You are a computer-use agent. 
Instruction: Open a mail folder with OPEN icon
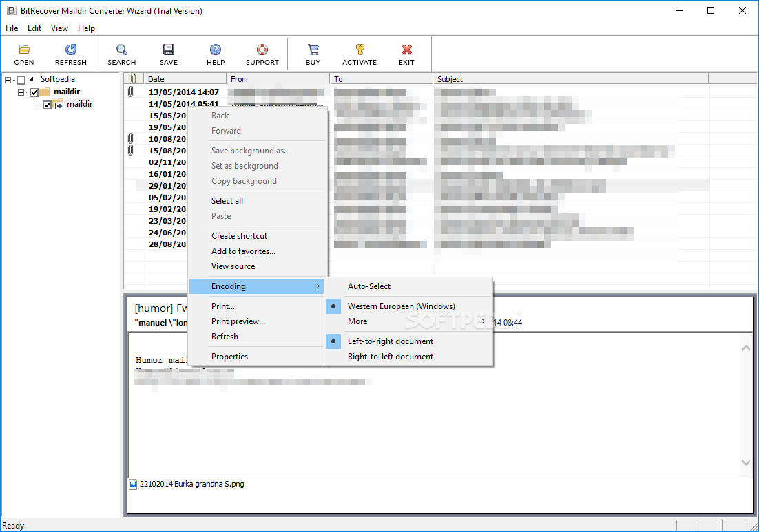(24, 50)
